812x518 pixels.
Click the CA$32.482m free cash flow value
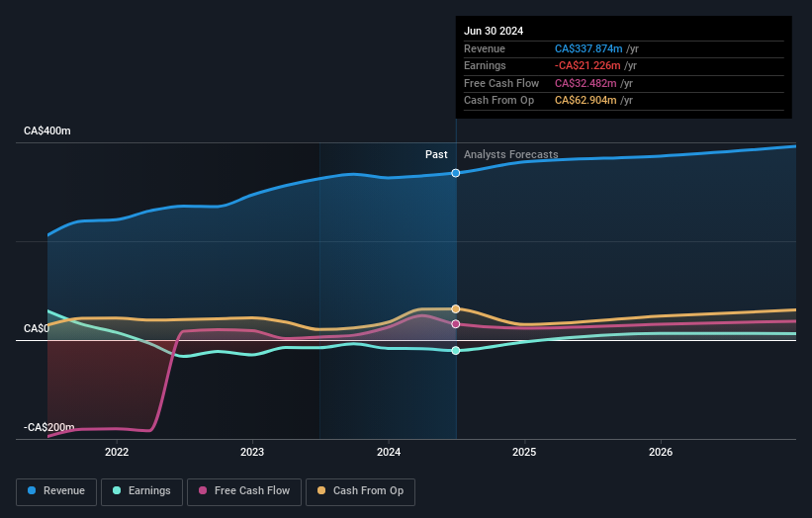(586, 83)
